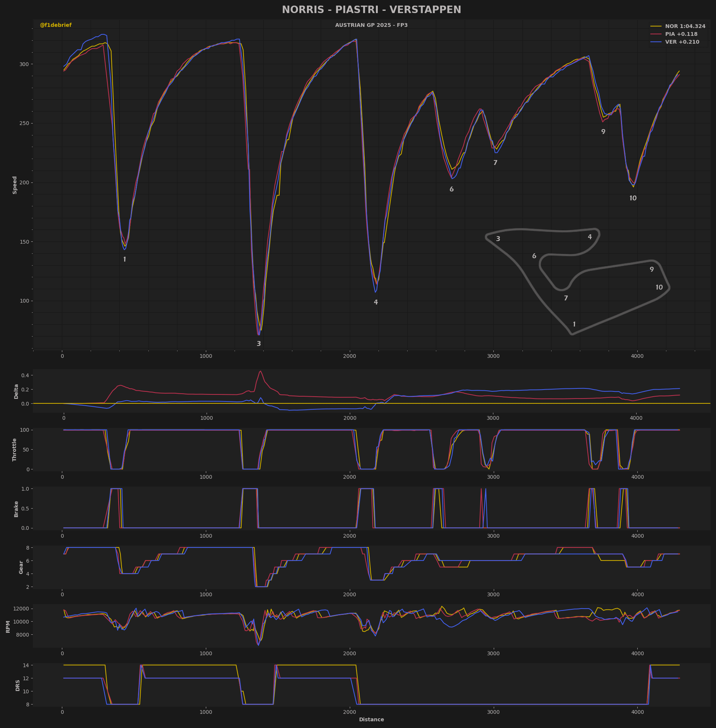Click turn 1 label on track map
This screenshot has height=728, width=716.
(574, 324)
